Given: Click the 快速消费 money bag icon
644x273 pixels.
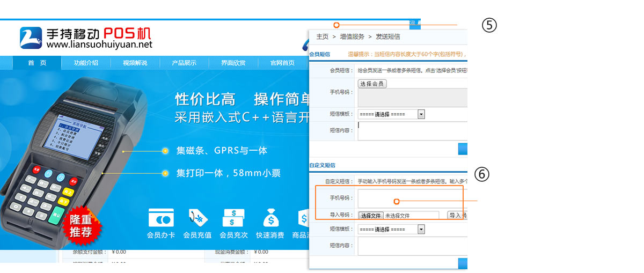Looking at the screenshot, I should click(x=270, y=218).
